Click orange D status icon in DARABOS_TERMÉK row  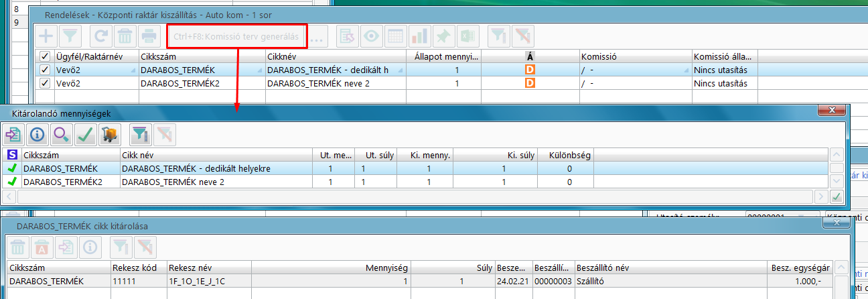[530, 70]
